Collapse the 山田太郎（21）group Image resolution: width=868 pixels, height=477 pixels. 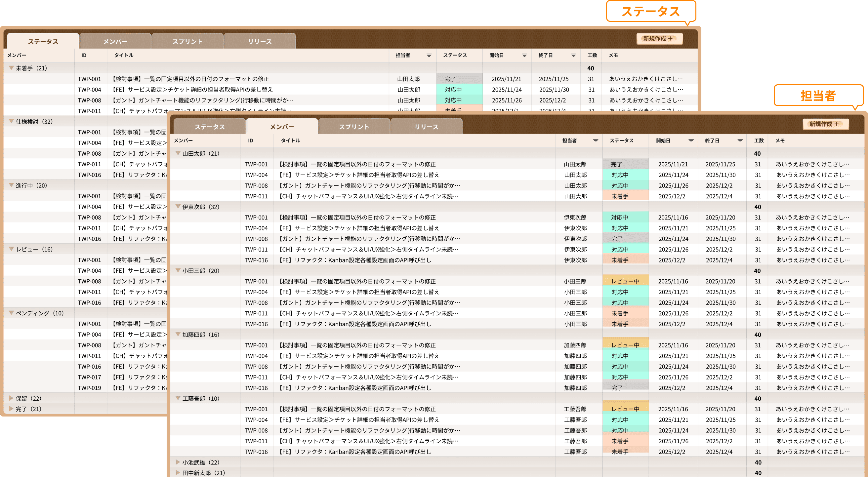pos(178,153)
